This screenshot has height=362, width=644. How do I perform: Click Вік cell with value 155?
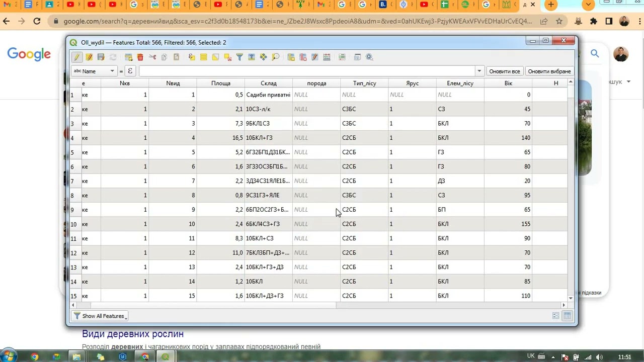508,224
